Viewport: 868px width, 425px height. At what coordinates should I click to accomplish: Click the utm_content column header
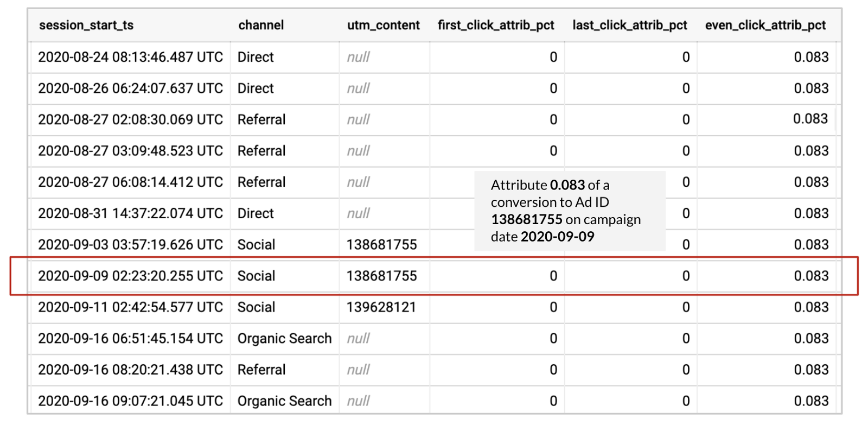pyautogui.click(x=383, y=26)
